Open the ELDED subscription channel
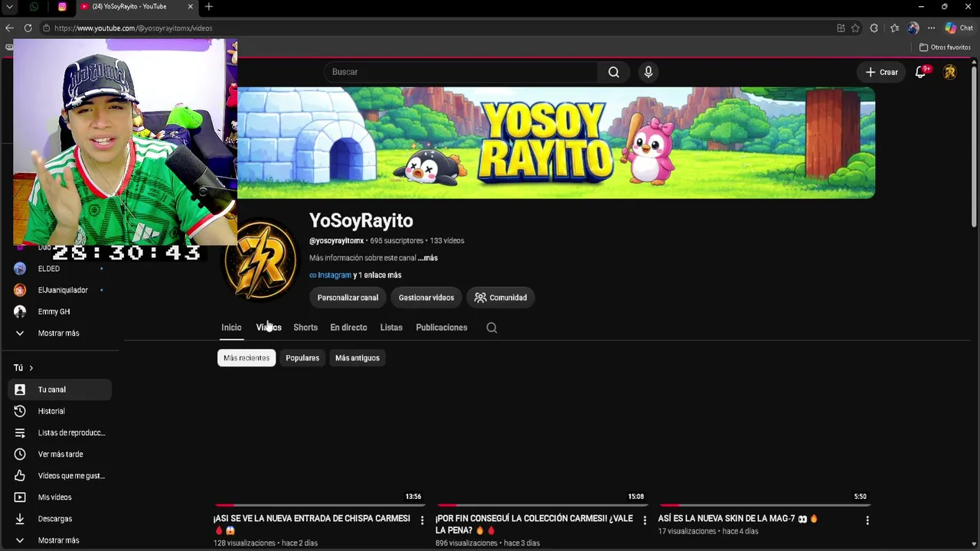The image size is (980, 551). [49, 269]
